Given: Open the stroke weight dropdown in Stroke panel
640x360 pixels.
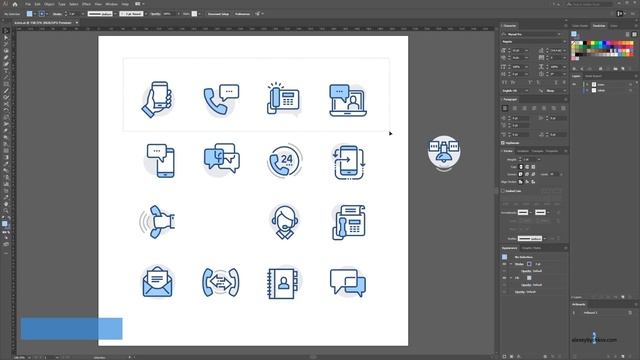Looking at the screenshot, I should pos(539,160).
